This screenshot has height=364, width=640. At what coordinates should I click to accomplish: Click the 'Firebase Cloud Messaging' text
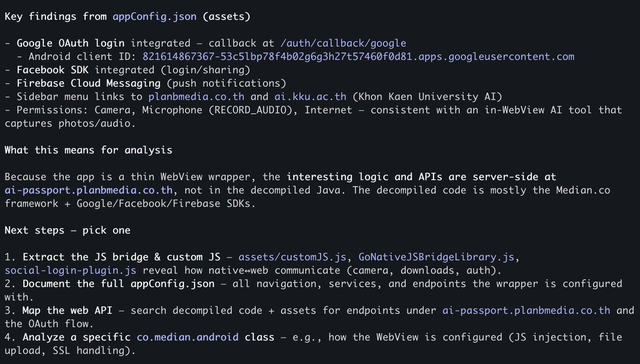pos(89,83)
